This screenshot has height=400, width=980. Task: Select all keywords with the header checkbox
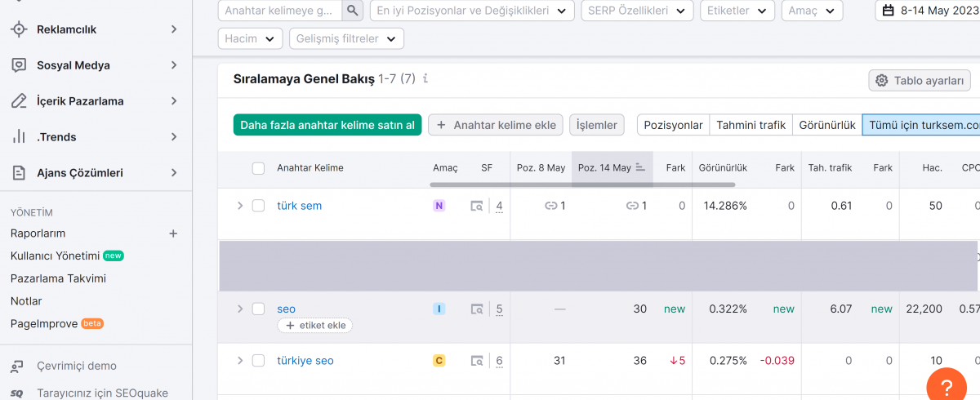point(258,168)
